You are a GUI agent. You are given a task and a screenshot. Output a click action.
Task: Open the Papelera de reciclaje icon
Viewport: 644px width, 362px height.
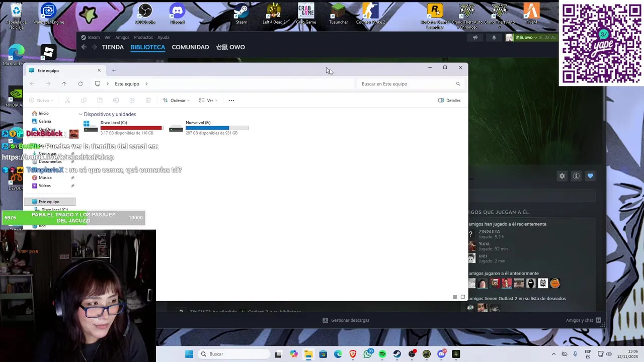(x=16, y=16)
